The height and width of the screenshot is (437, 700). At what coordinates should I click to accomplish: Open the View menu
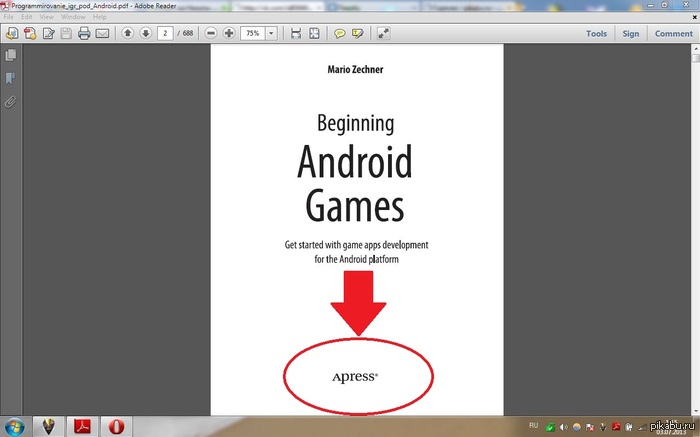[46, 17]
